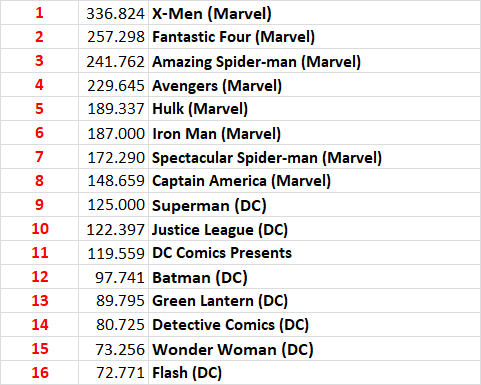Click the Wonder Woman (DC) cell

coord(314,349)
